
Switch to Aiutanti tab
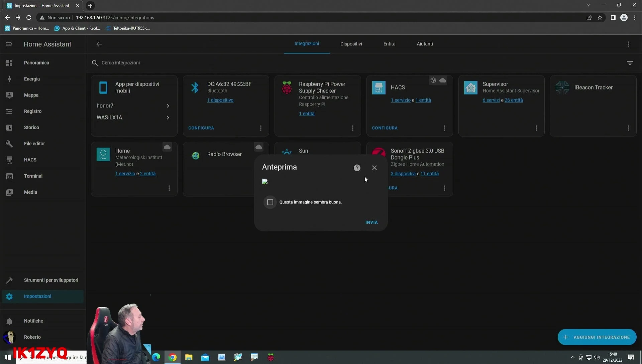tap(425, 44)
